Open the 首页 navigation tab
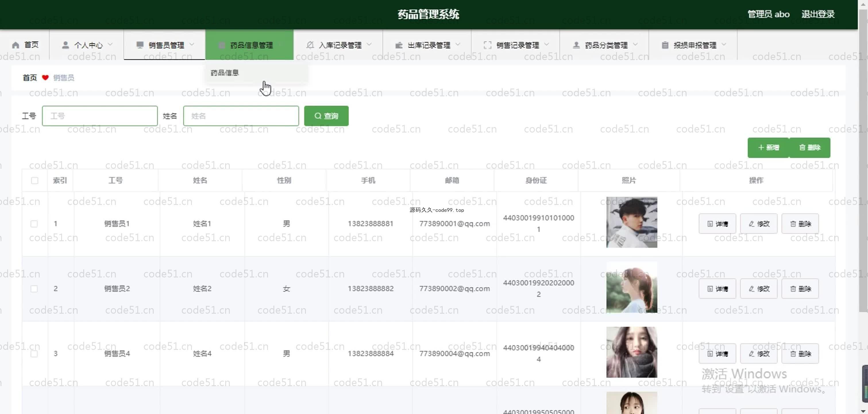The width and height of the screenshot is (868, 414). click(25, 45)
